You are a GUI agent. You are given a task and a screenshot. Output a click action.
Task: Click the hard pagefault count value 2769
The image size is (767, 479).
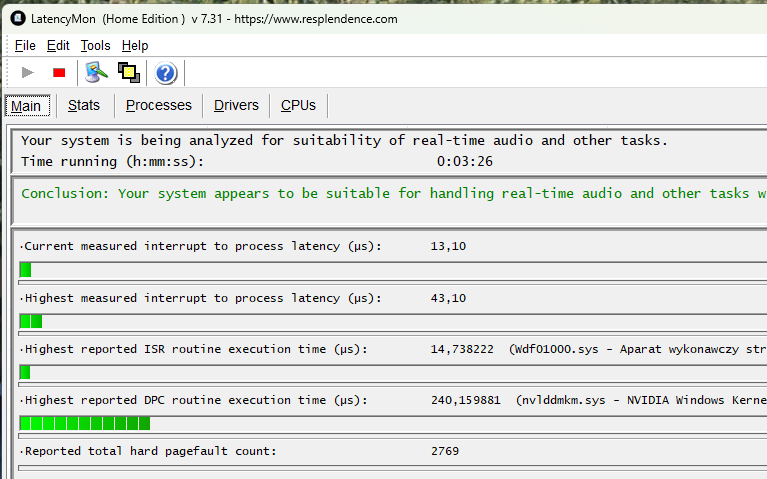click(445, 451)
